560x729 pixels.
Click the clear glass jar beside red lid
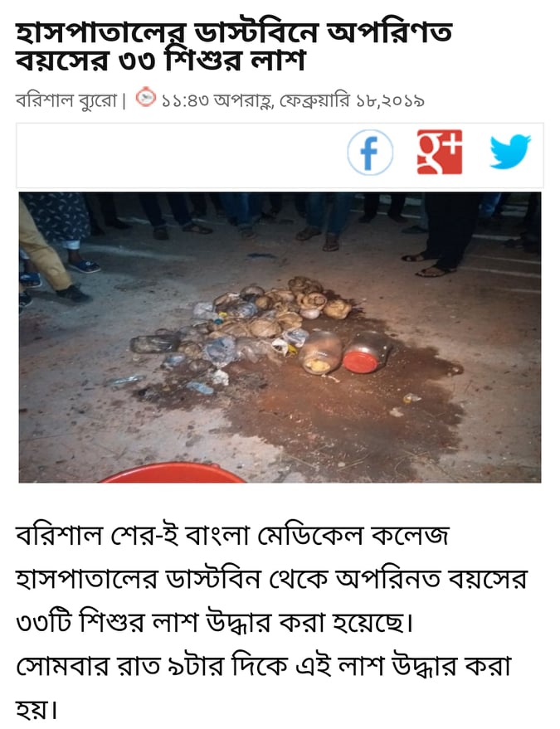320,352
